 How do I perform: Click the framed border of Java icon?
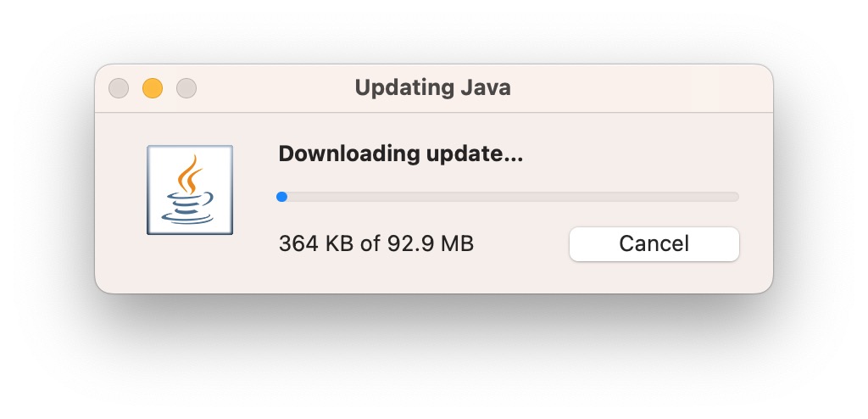pyautogui.click(x=148, y=189)
